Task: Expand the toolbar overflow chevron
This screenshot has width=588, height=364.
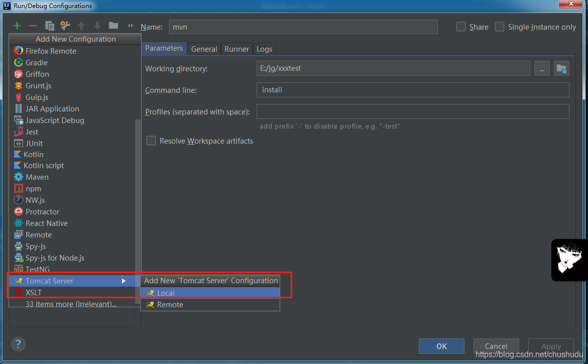Action: tap(130, 26)
